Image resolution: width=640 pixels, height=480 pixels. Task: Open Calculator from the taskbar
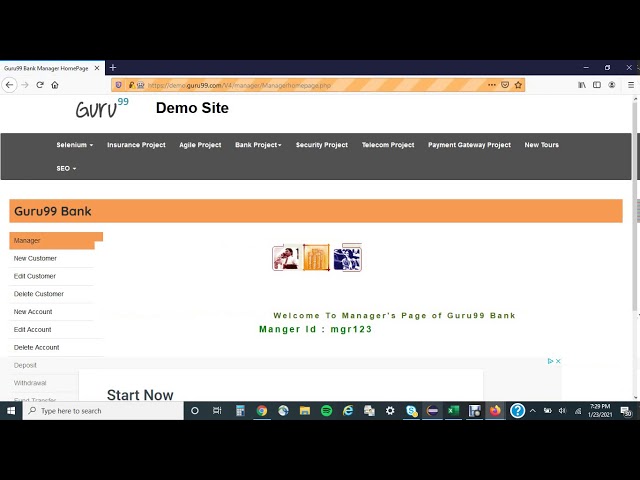[240, 411]
